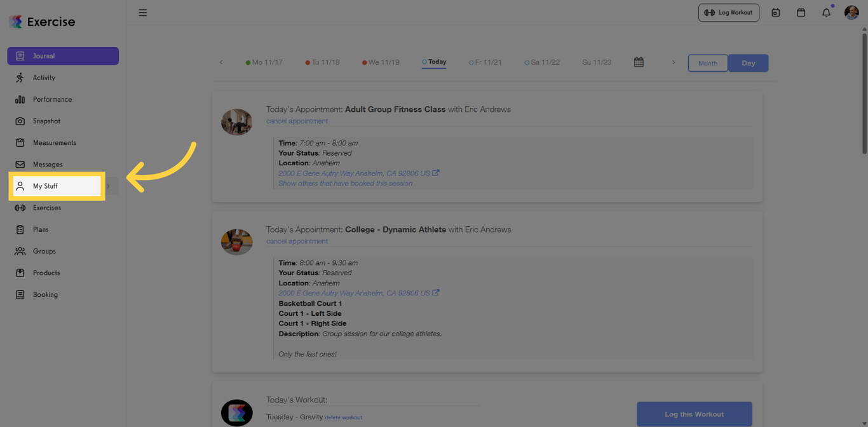Click the My Stuff person icon

coord(20,186)
